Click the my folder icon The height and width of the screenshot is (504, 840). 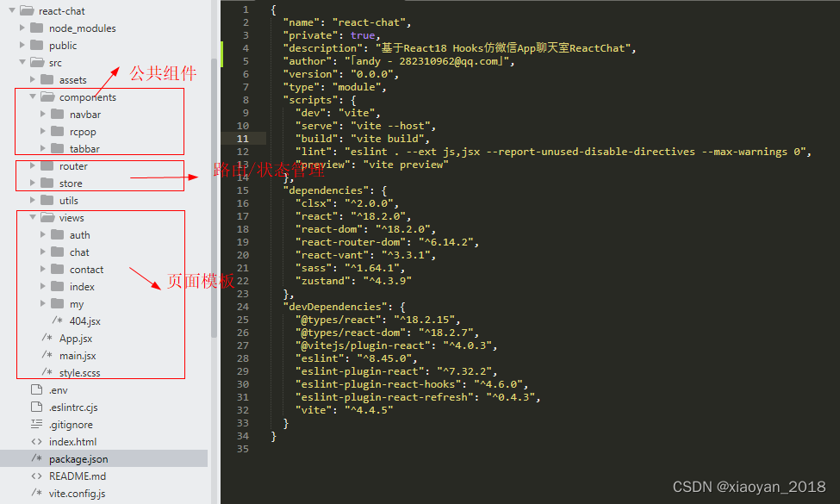coord(58,303)
